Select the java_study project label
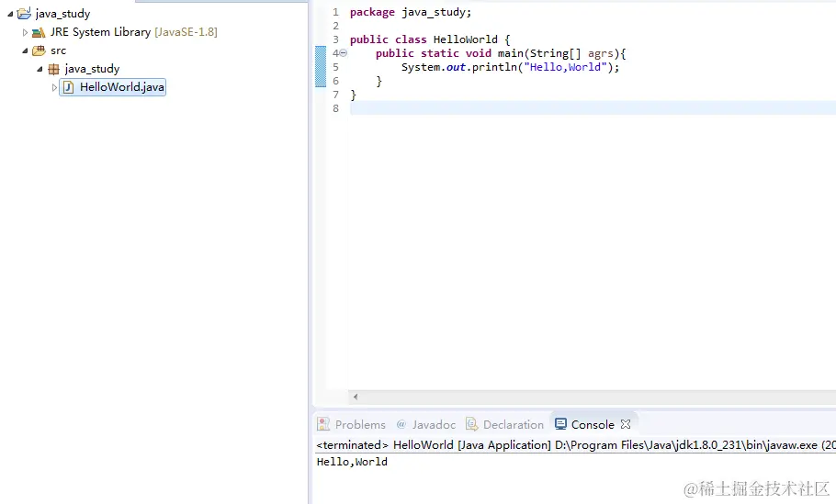836x504 pixels. (62, 14)
